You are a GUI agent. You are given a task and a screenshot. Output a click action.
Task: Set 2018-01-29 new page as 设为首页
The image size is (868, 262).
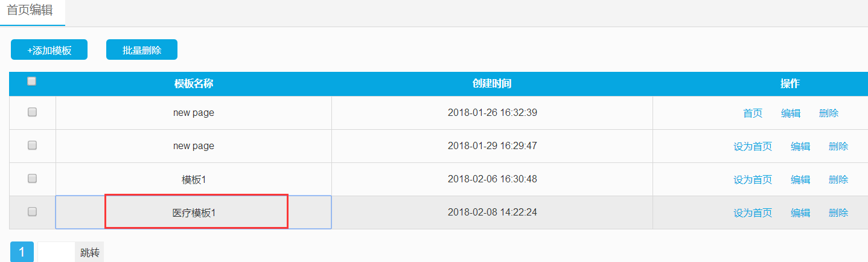pos(753,146)
